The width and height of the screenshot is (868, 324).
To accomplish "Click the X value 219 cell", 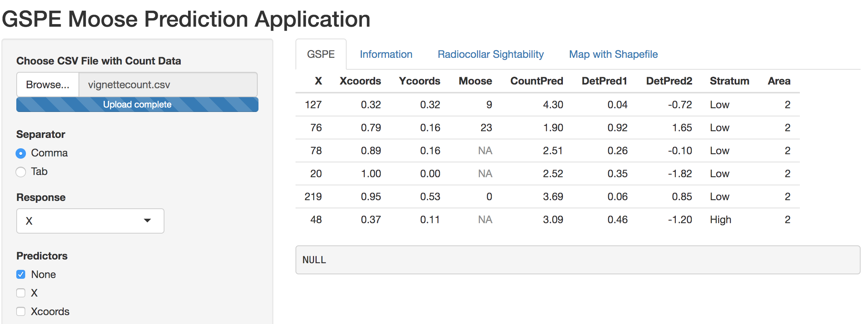I will coord(313,196).
